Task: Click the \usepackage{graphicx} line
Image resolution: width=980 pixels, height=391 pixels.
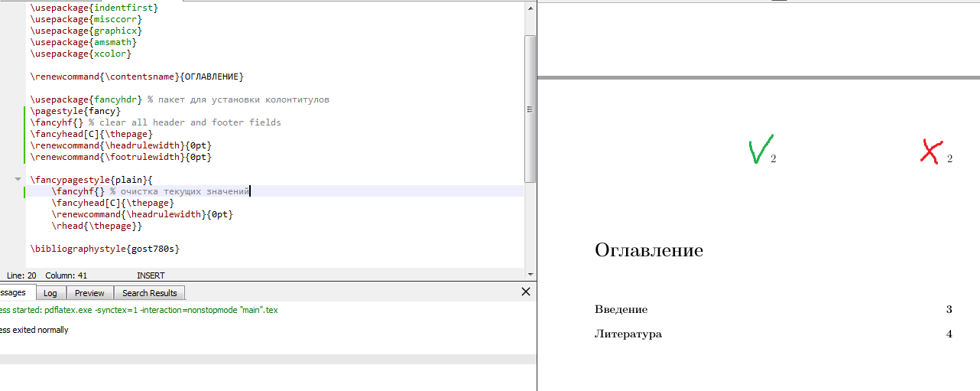Action: coord(86,31)
